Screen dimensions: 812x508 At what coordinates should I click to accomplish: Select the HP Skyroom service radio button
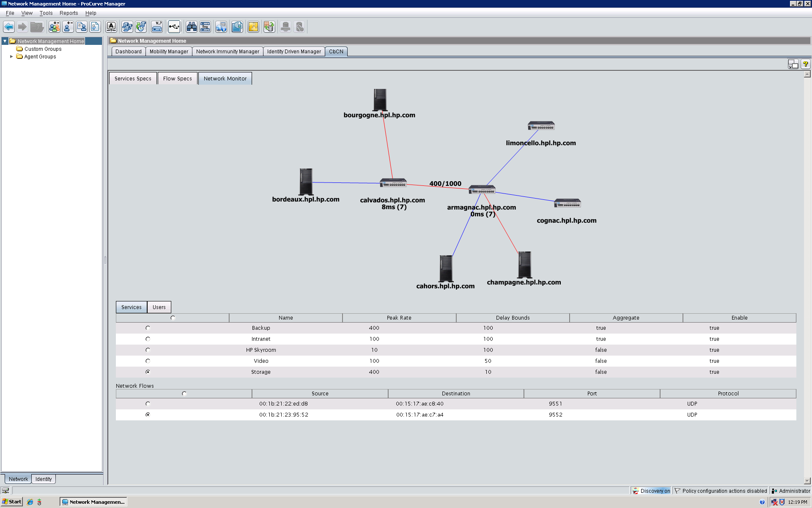point(148,350)
